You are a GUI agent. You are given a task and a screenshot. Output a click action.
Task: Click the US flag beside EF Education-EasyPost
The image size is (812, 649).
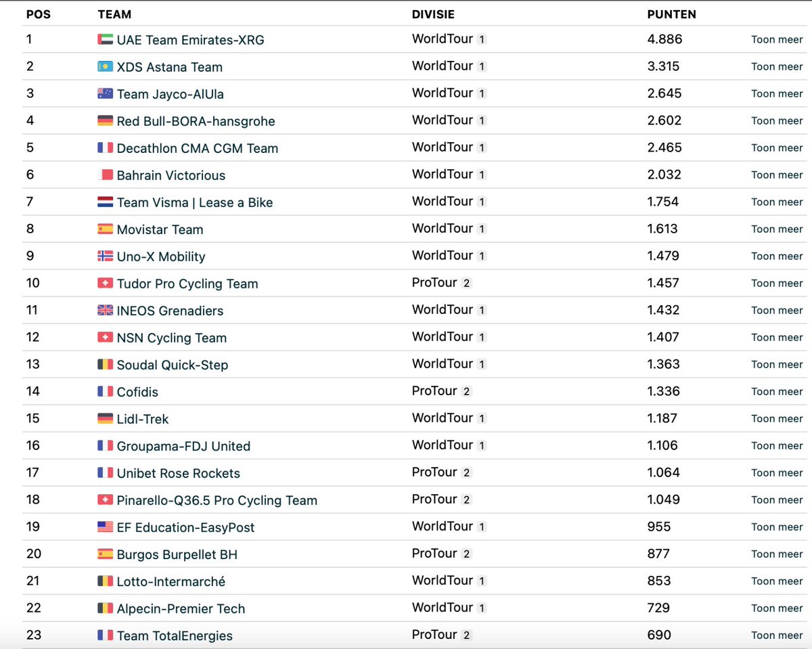105,527
